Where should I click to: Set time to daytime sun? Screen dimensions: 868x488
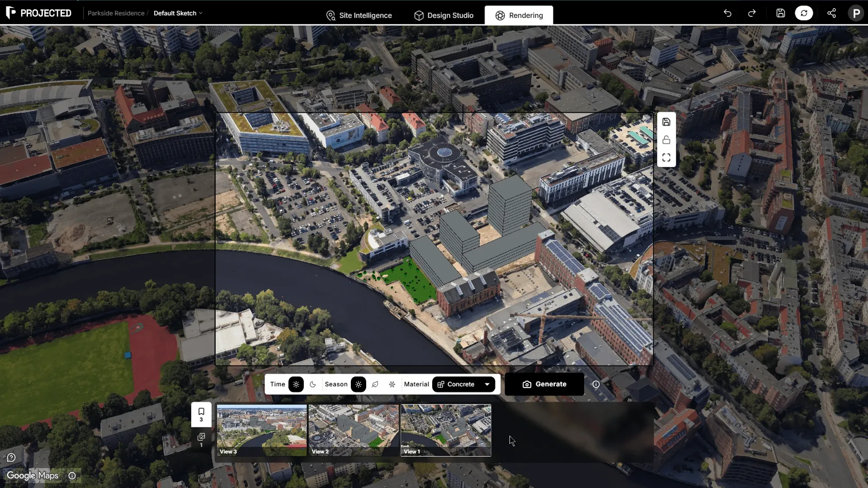(296, 385)
